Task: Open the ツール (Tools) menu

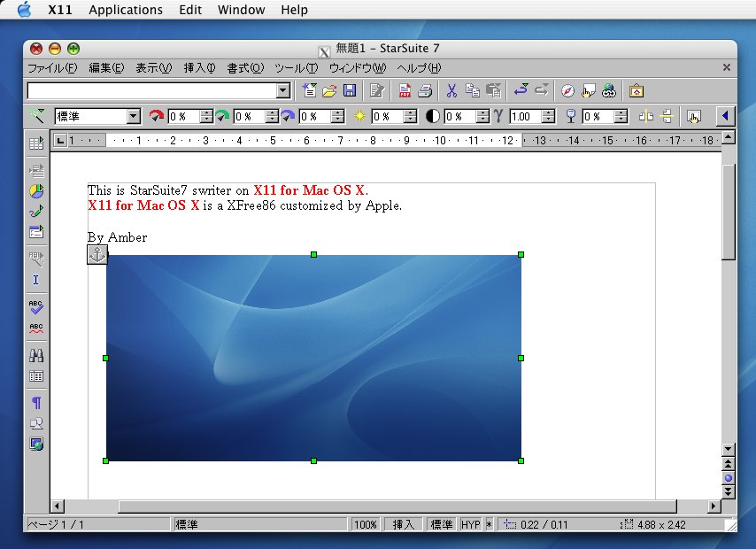Action: [296, 68]
